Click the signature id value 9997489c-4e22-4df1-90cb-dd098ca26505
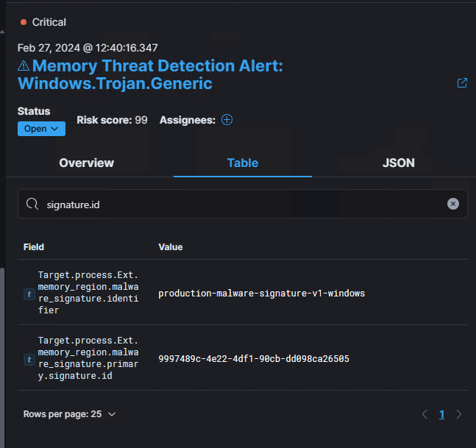476x448 pixels. [253, 359]
